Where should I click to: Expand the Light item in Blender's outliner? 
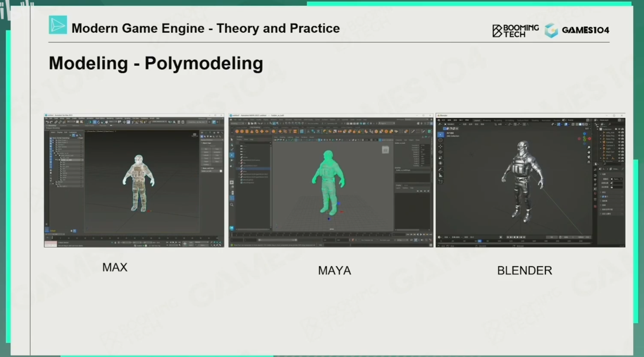601,149
